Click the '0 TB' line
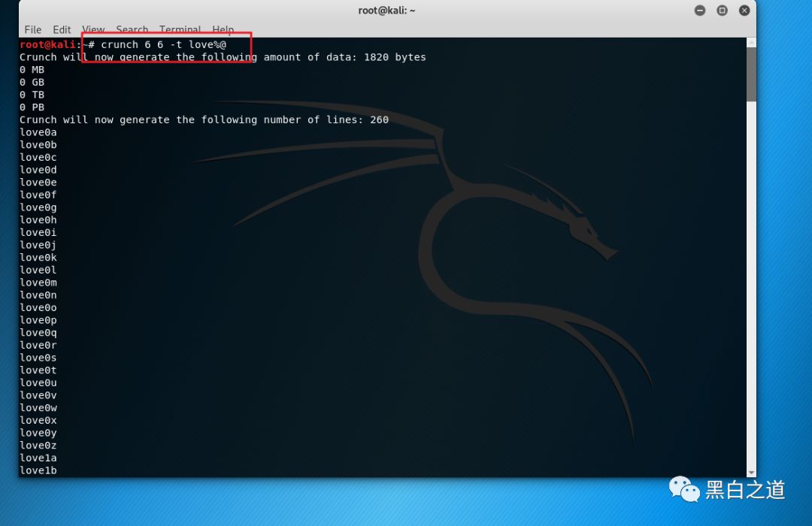This screenshot has height=526, width=812. (32, 95)
